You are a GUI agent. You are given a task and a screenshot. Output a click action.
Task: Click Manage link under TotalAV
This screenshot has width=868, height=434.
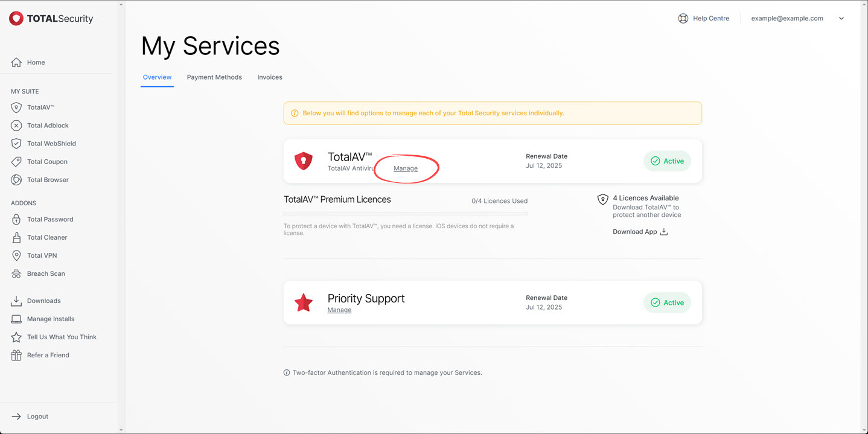click(x=406, y=168)
